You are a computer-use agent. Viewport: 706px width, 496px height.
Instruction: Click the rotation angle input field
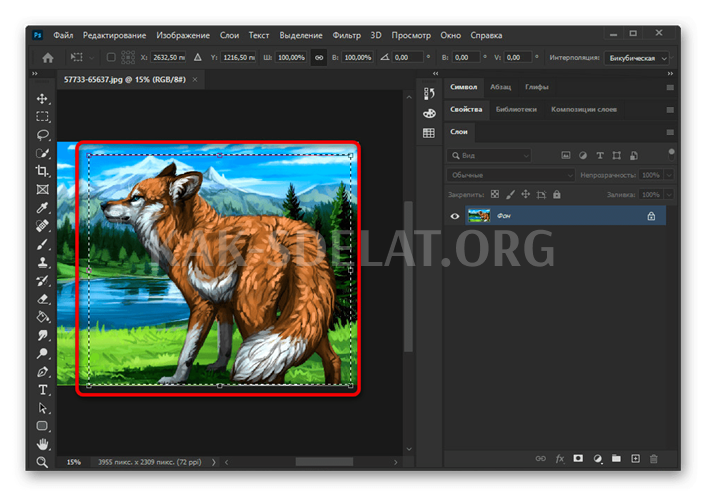[x=407, y=58]
